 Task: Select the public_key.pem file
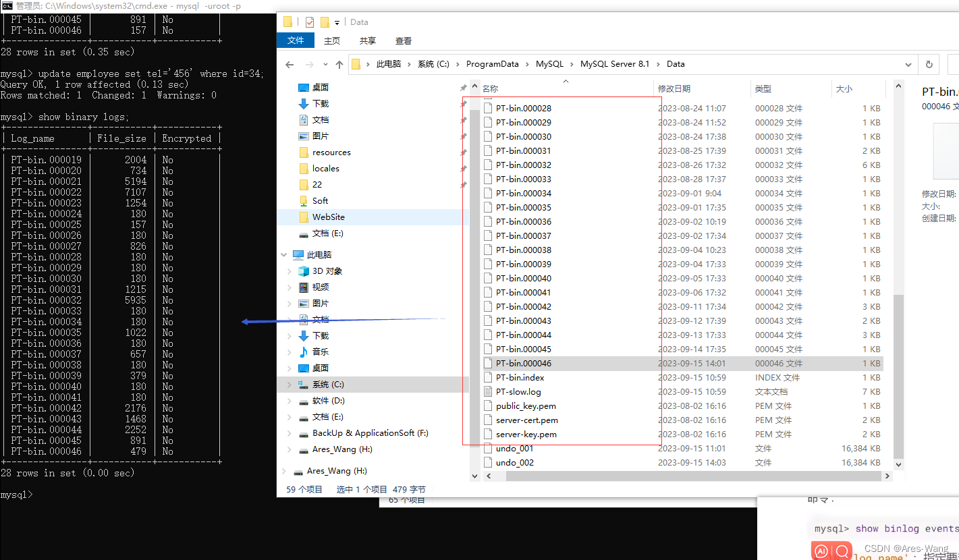point(526,405)
